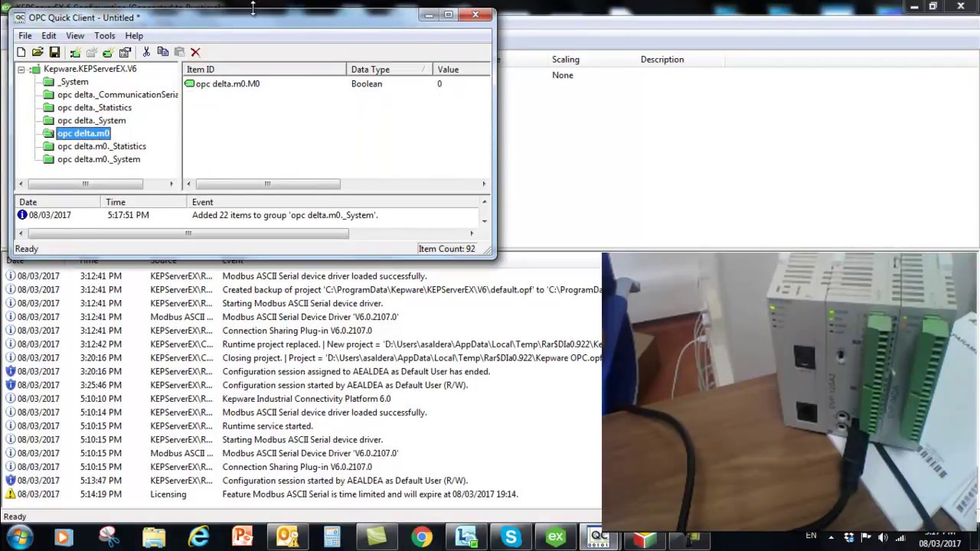The image size is (980, 551).
Task: Click the Description column header in KEPServerEX window
Action: tap(662, 60)
